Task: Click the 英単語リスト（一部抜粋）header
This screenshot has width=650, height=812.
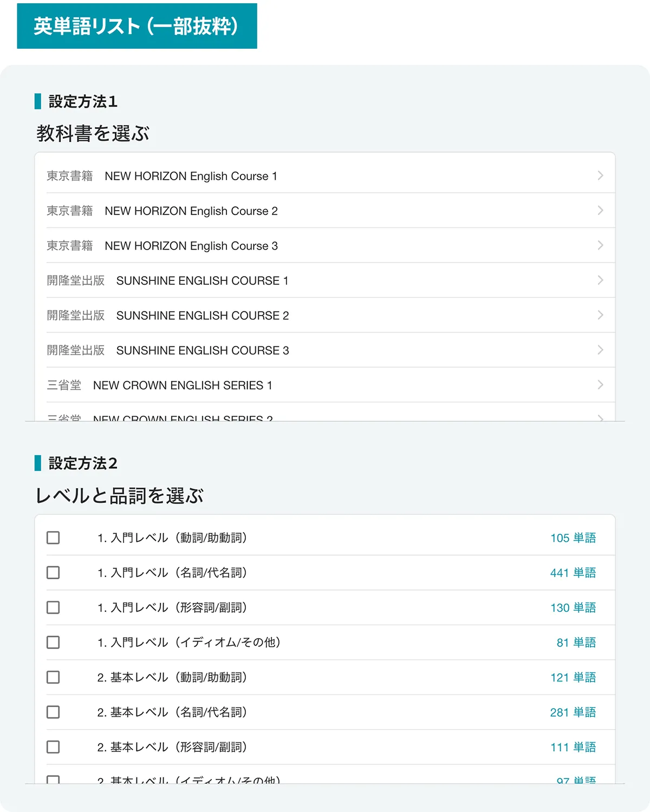Action: (137, 26)
